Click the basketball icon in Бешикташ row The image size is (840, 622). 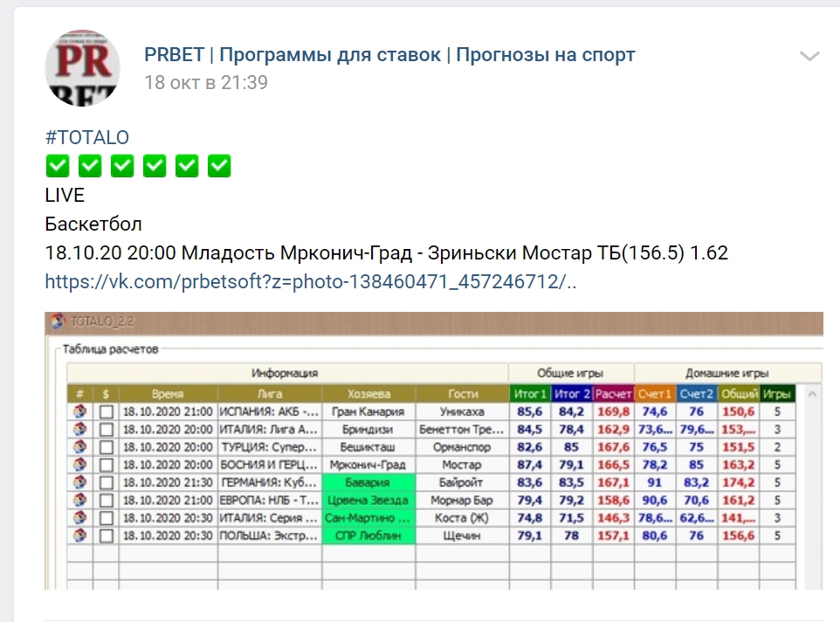point(80,447)
